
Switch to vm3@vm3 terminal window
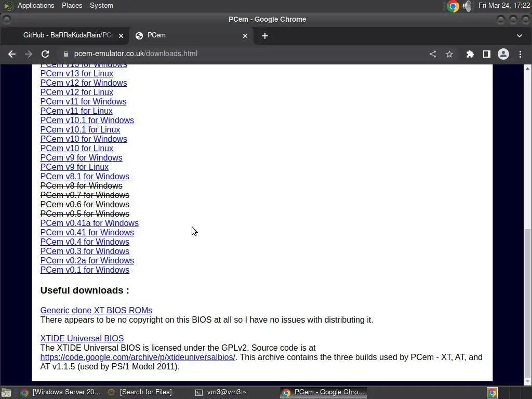pyautogui.click(x=221, y=392)
